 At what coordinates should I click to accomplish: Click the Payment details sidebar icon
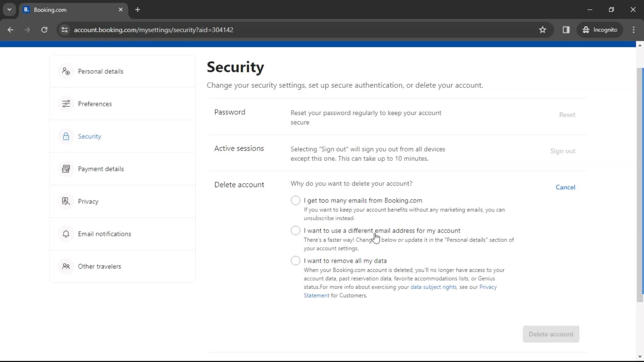pos(65,168)
